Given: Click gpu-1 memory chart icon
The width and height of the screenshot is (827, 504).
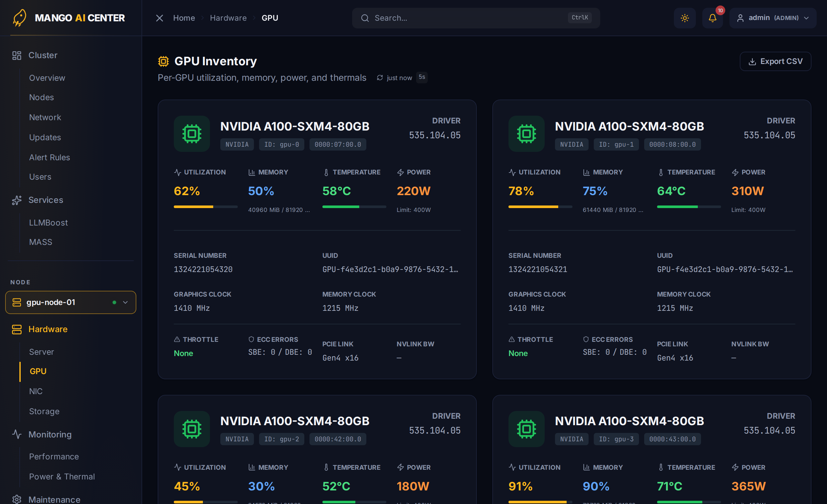Looking at the screenshot, I should tap(586, 173).
